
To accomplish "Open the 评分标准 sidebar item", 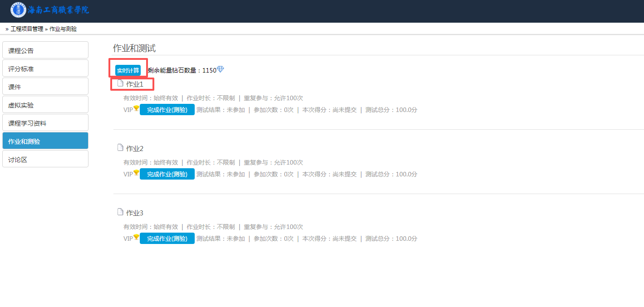I will pyautogui.click(x=45, y=68).
